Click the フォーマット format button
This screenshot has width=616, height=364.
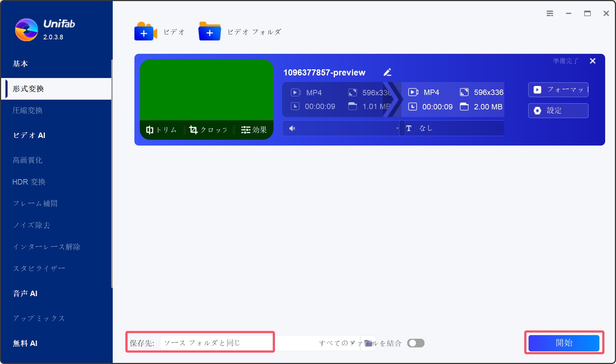558,90
